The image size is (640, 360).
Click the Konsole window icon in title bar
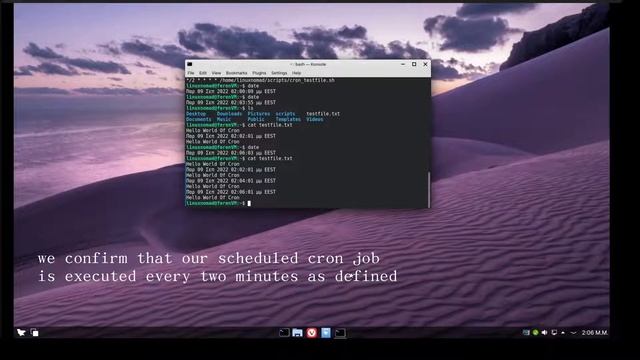(x=190, y=64)
